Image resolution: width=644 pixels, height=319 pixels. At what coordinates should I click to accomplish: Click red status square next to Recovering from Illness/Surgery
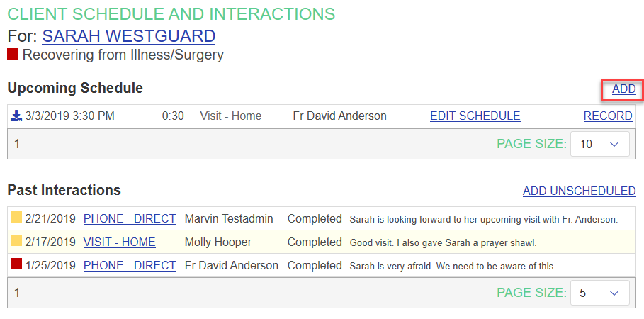click(13, 54)
